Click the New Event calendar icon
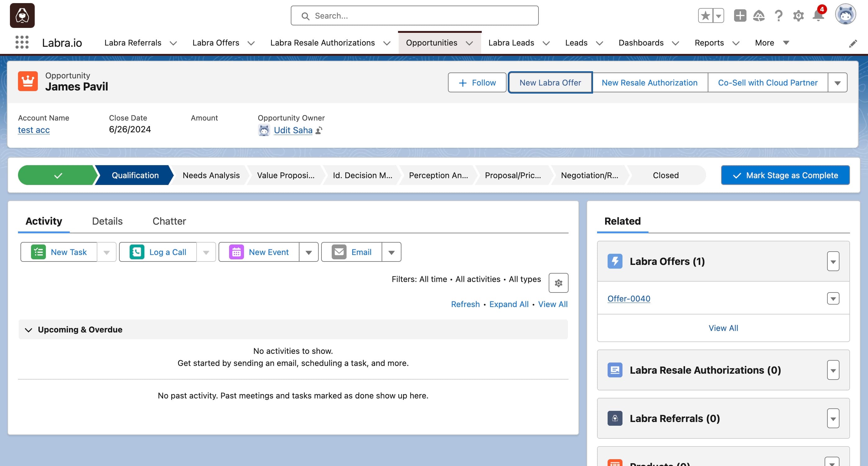868x466 pixels. point(236,252)
